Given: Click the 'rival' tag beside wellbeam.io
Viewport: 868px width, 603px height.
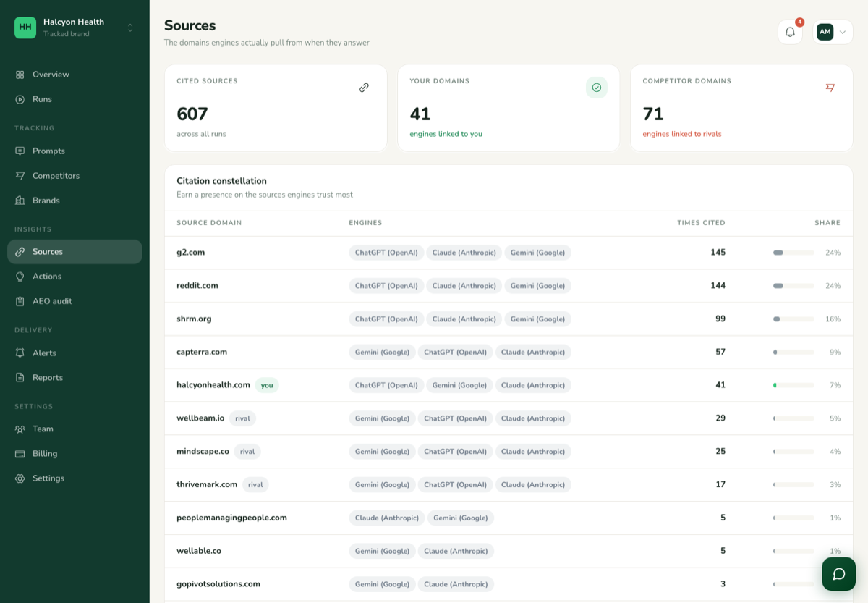Looking at the screenshot, I should tap(242, 418).
